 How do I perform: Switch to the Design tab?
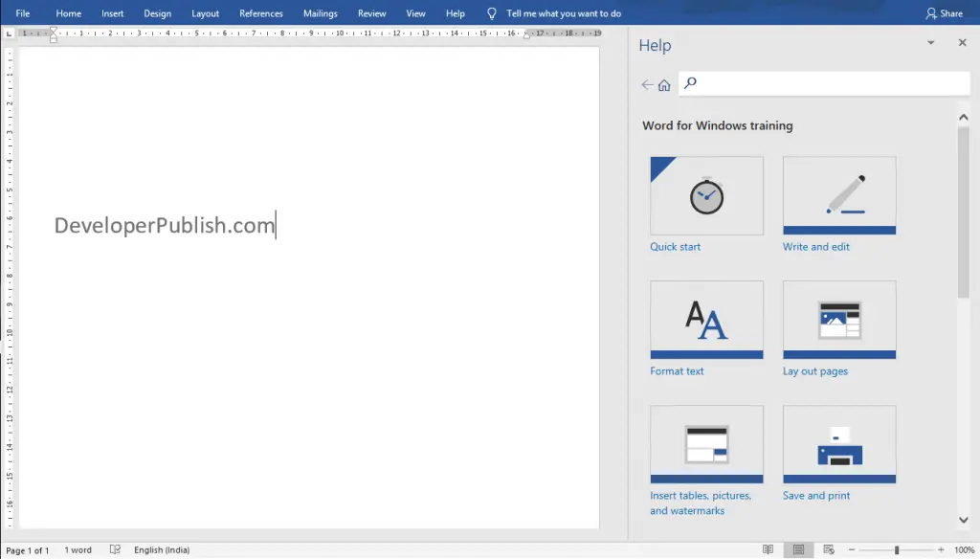[157, 13]
